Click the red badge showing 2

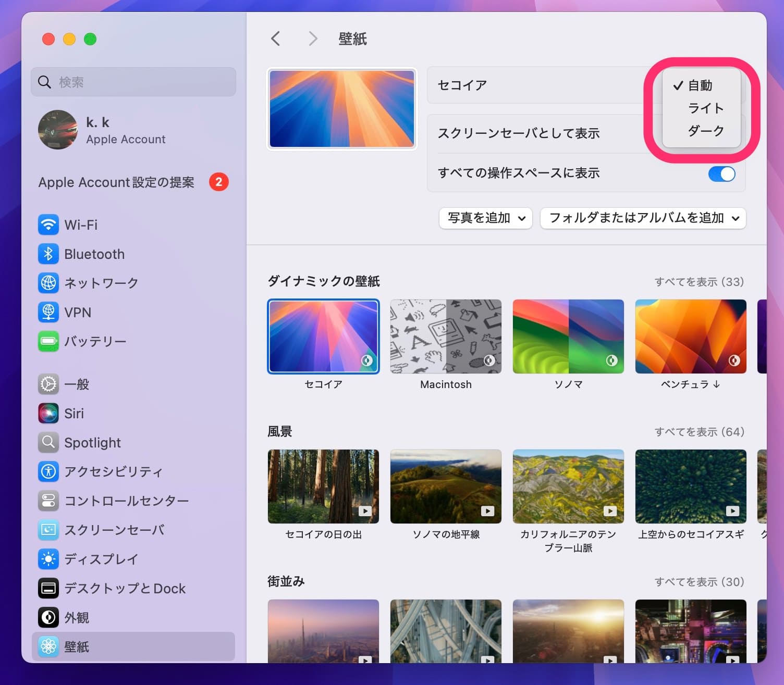[x=219, y=182]
